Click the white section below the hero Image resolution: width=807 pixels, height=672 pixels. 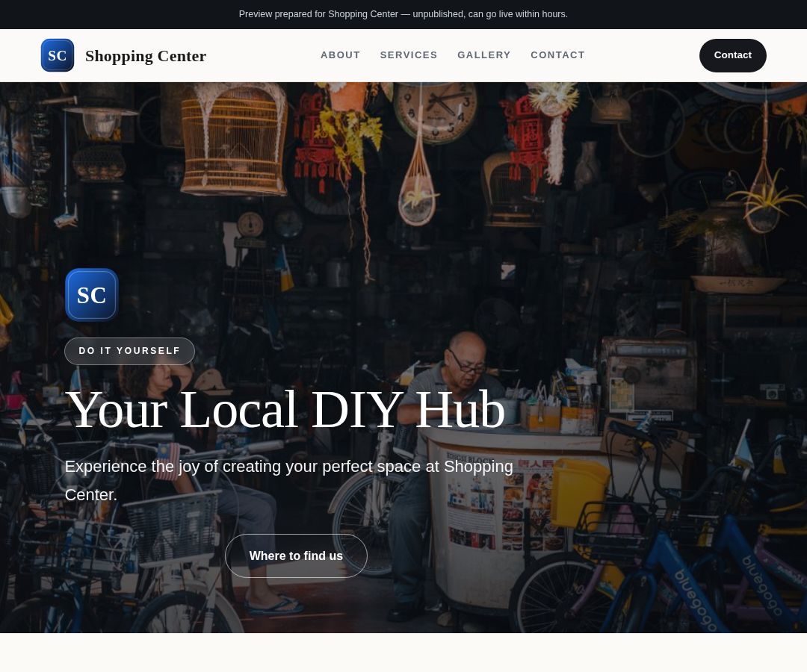[403, 653]
